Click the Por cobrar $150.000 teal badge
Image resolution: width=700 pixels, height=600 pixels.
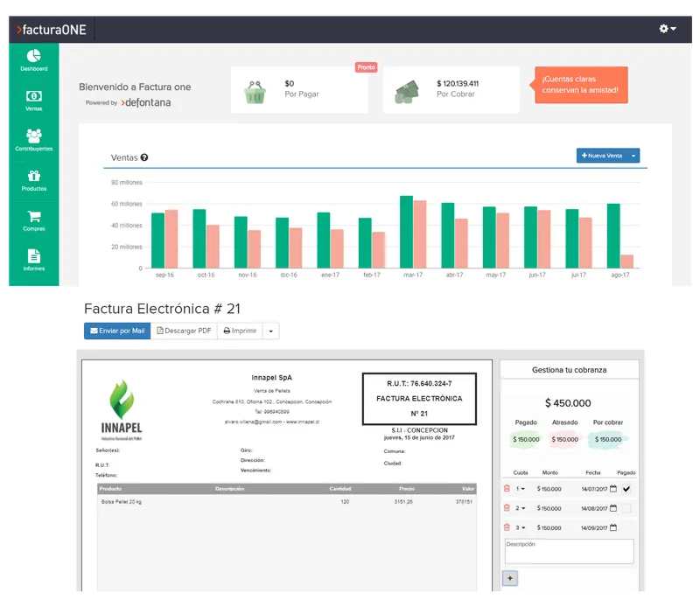pos(608,439)
